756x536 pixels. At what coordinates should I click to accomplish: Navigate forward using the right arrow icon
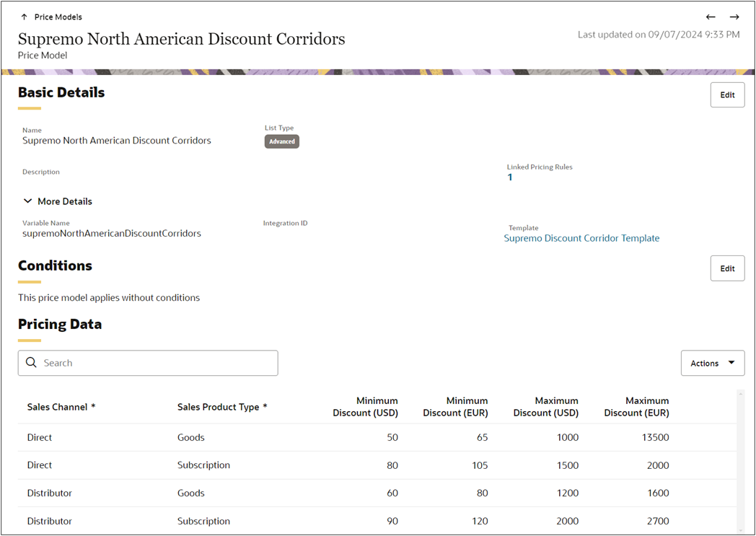(x=734, y=17)
